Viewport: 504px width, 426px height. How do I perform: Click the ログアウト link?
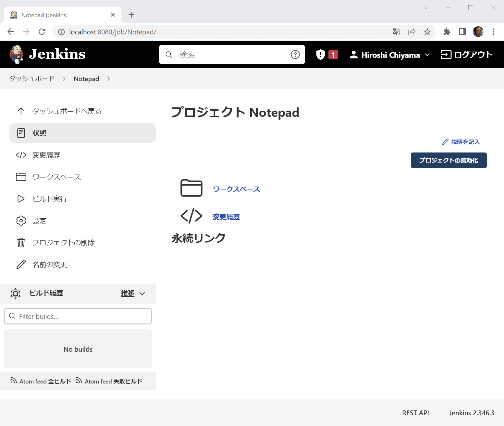466,55
